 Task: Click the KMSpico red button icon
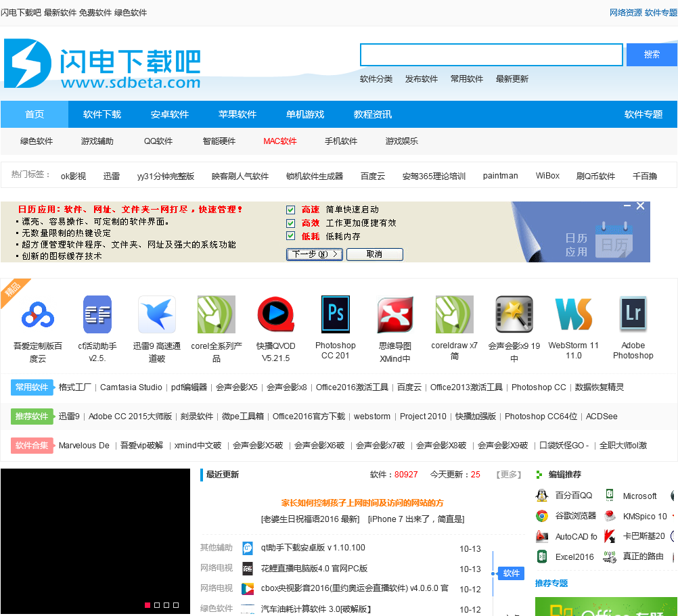coord(609,516)
